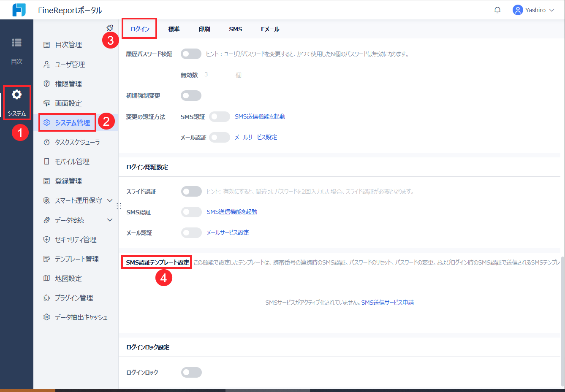Viewport: 565px width, 392px height.
Task: Enable the 初期強制変更 switch
Action: pos(191,96)
